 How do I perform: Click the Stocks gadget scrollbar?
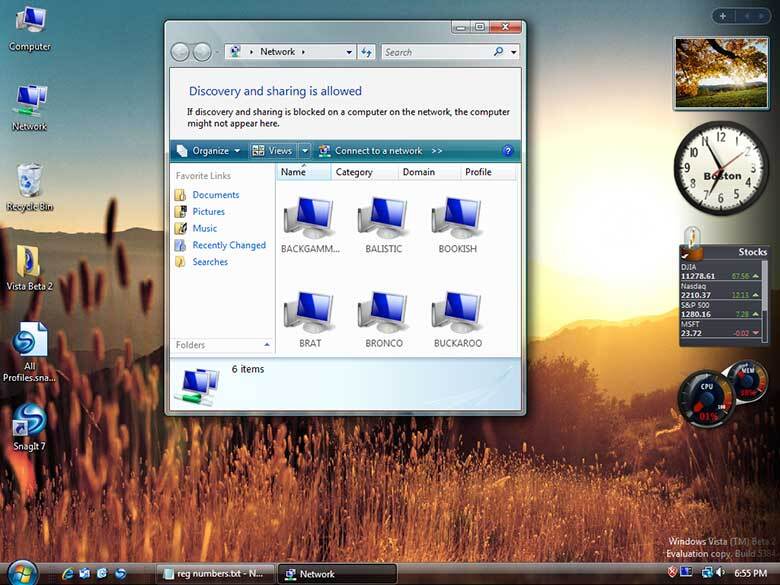pyautogui.click(x=765, y=300)
